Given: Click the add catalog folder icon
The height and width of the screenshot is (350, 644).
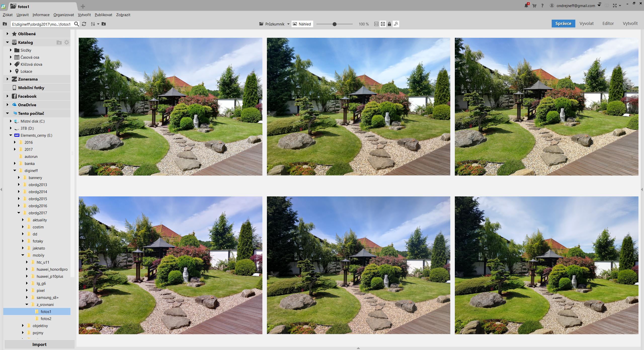Looking at the screenshot, I should click(59, 42).
